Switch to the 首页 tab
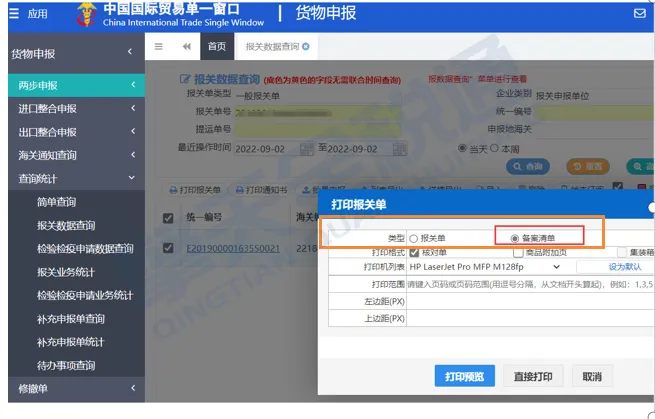Screen dimensions: 655x419 [x=217, y=46]
